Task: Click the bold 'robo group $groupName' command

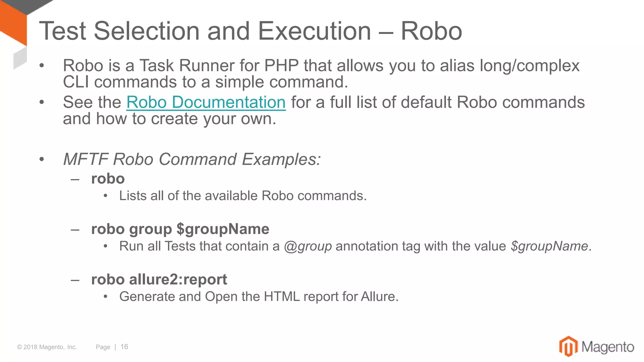Action: pos(180,229)
